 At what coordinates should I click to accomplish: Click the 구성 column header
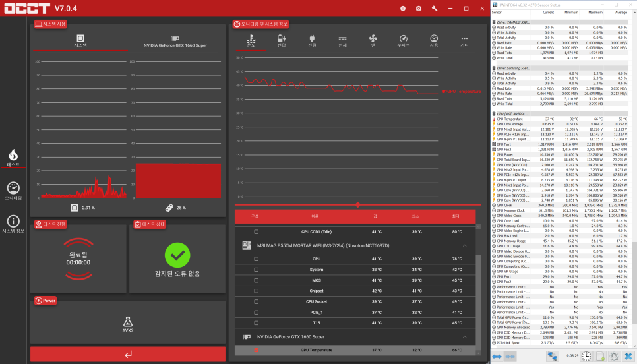click(x=255, y=216)
